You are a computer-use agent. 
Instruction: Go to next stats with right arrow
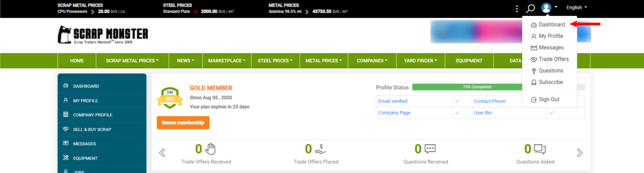coord(579,153)
